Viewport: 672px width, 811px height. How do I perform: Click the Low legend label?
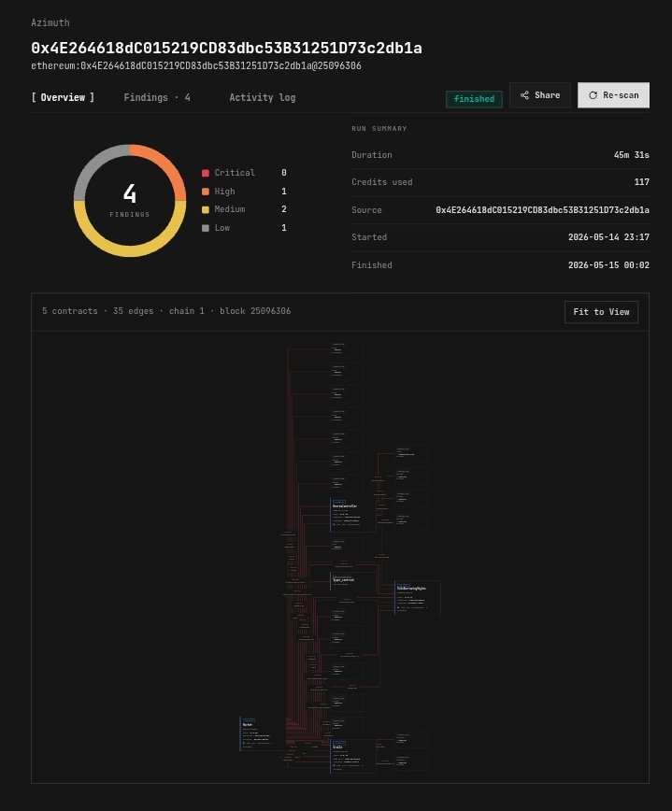tap(222, 228)
